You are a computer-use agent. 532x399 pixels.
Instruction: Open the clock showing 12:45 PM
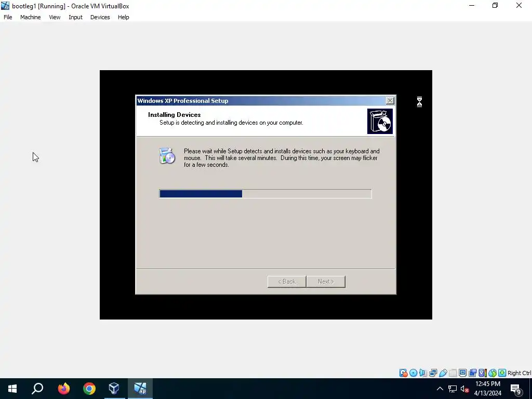point(487,389)
